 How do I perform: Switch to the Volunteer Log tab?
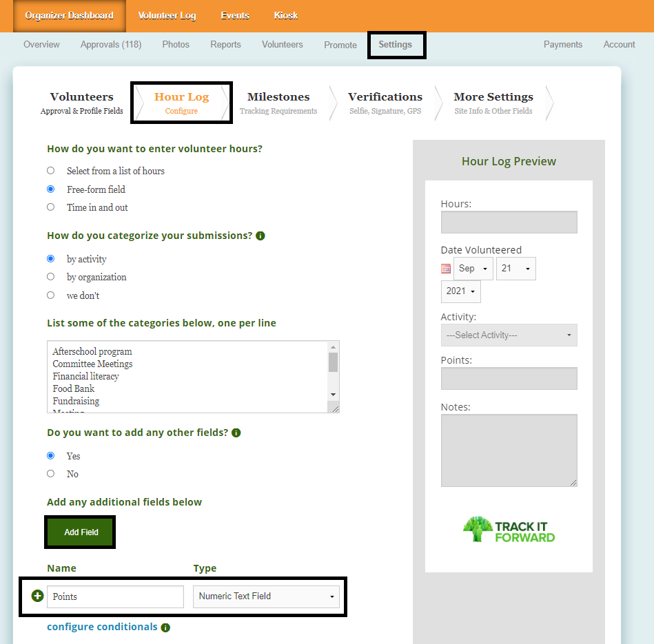[167, 16]
